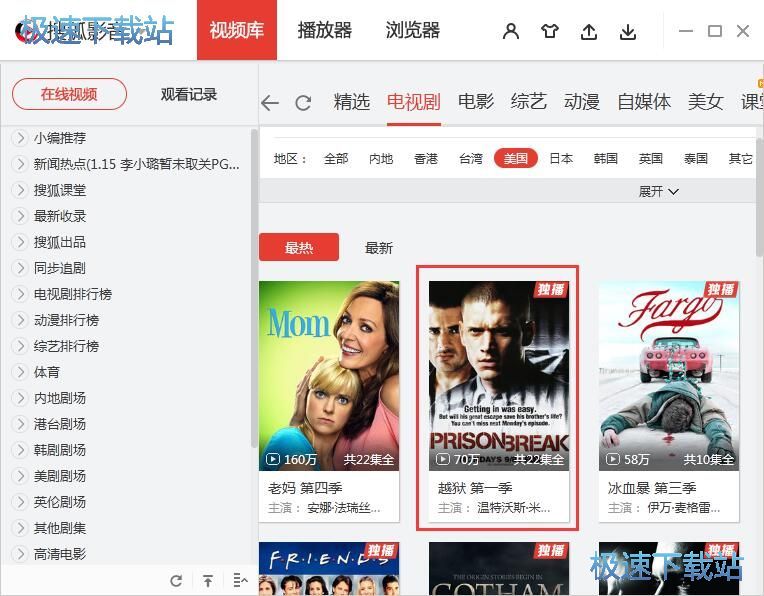Go back with the left arrow icon
Viewport: 764px width, 596px height.
tap(270, 103)
